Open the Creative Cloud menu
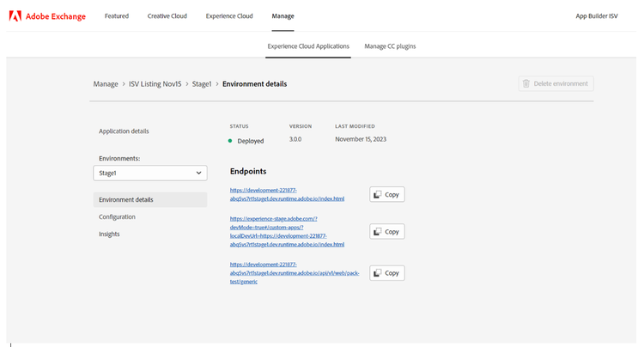Viewport: 644px width, 347px height. pyautogui.click(x=167, y=16)
